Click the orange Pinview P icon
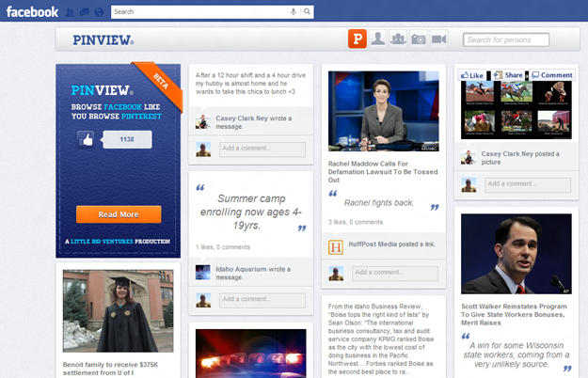 (x=357, y=39)
